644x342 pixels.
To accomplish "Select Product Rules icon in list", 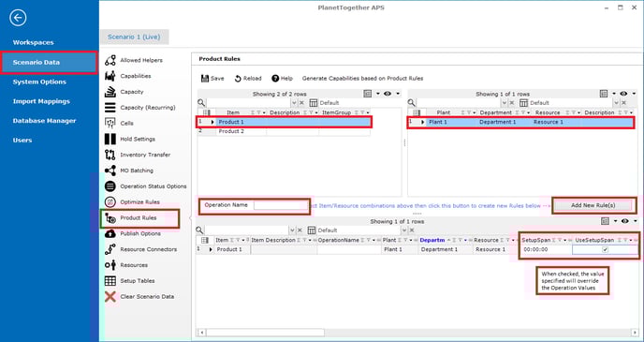I will [110, 218].
